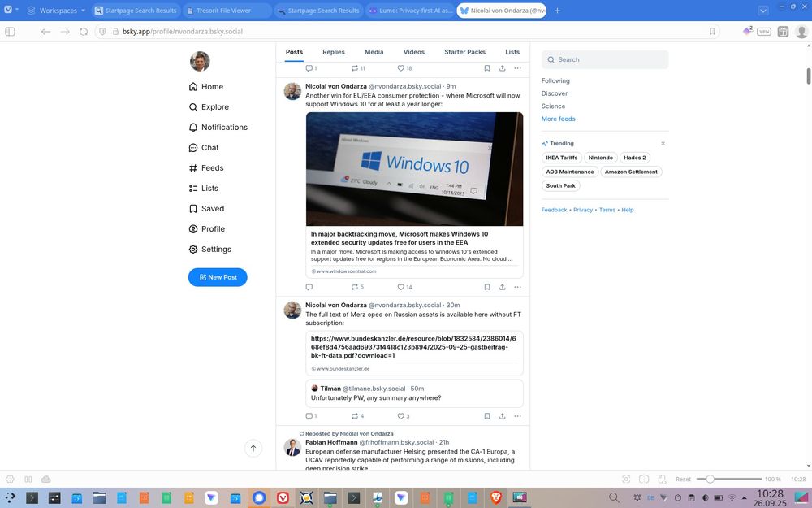
Task: Adjust the page zoom slider
Action: point(728,479)
